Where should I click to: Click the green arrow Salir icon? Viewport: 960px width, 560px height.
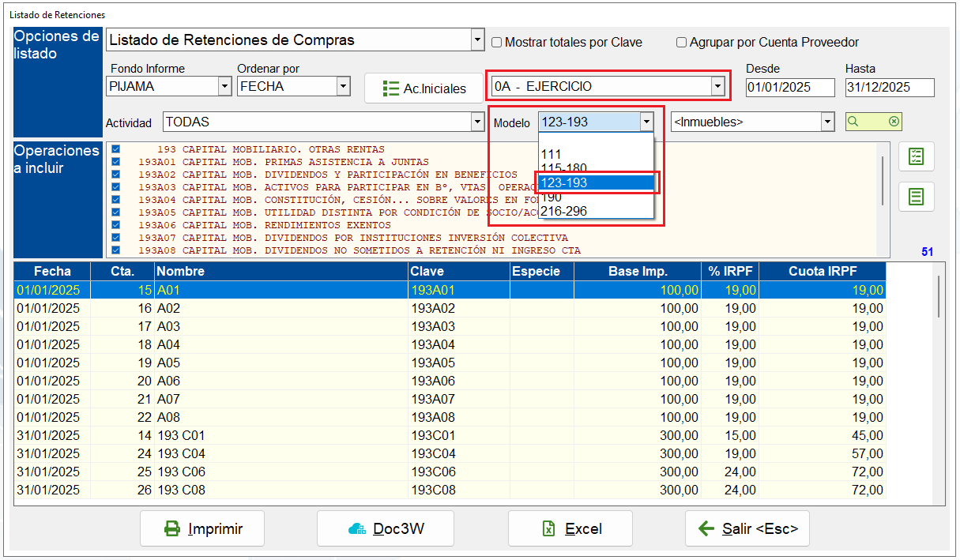706,528
